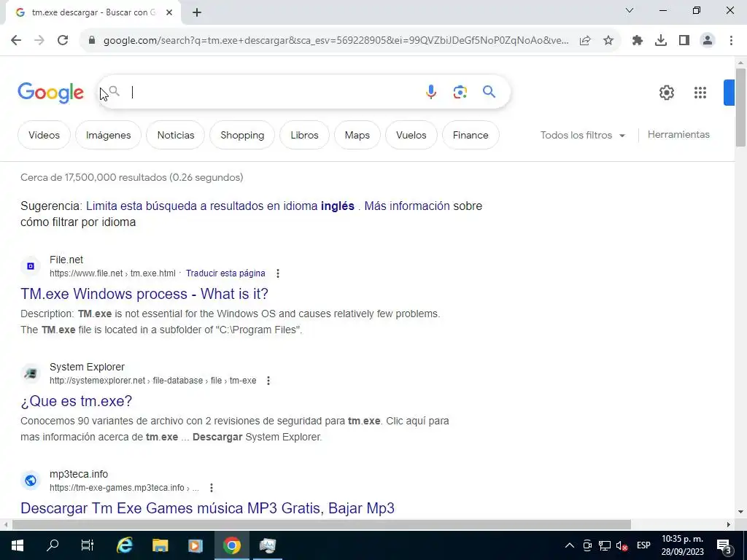
Task: Open the action center notifications
Action: click(724, 545)
